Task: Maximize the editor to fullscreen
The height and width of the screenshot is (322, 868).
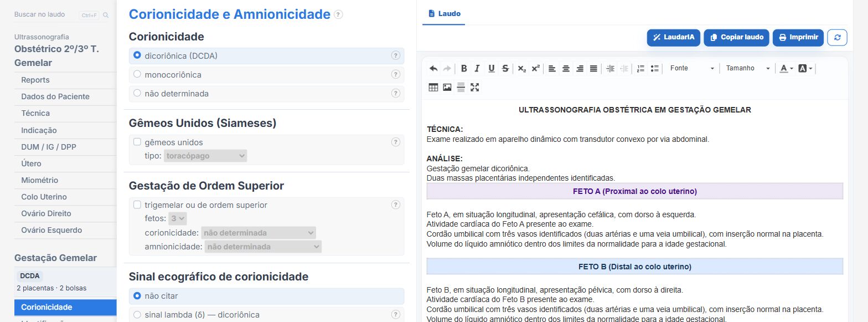Action: coord(474,87)
